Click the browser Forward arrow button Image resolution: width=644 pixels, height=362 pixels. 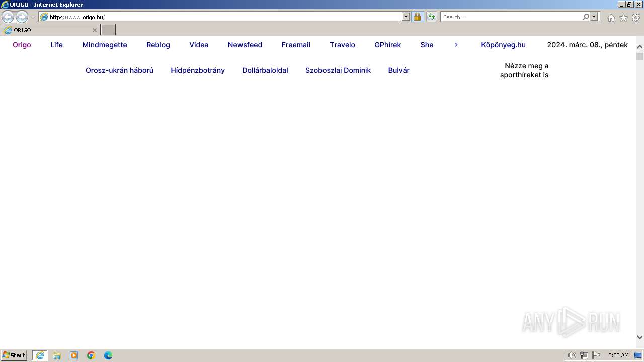point(22,17)
